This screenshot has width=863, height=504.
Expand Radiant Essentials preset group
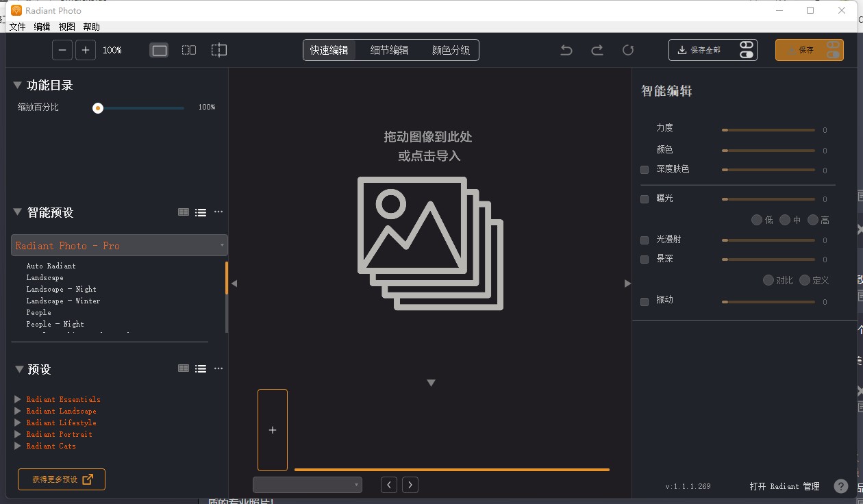pos(18,399)
